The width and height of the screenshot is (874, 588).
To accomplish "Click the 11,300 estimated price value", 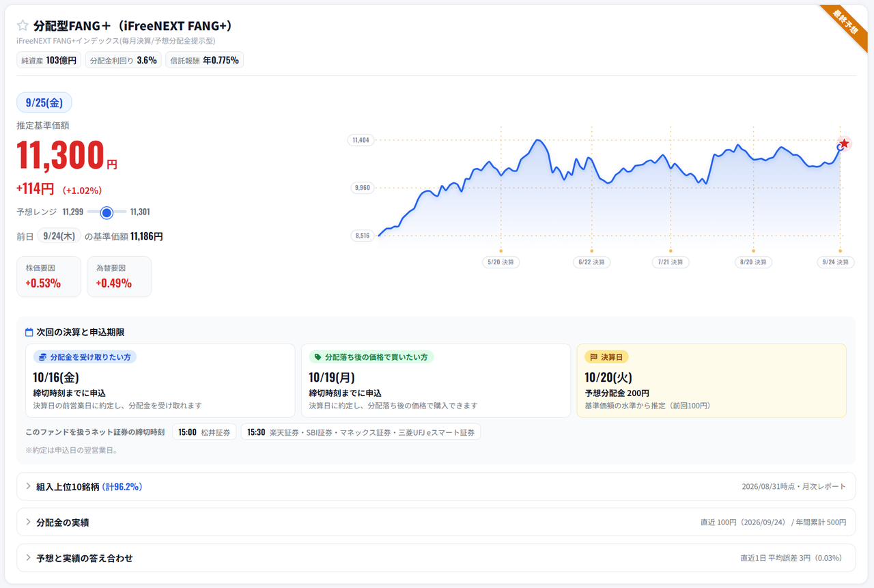I will coord(60,155).
